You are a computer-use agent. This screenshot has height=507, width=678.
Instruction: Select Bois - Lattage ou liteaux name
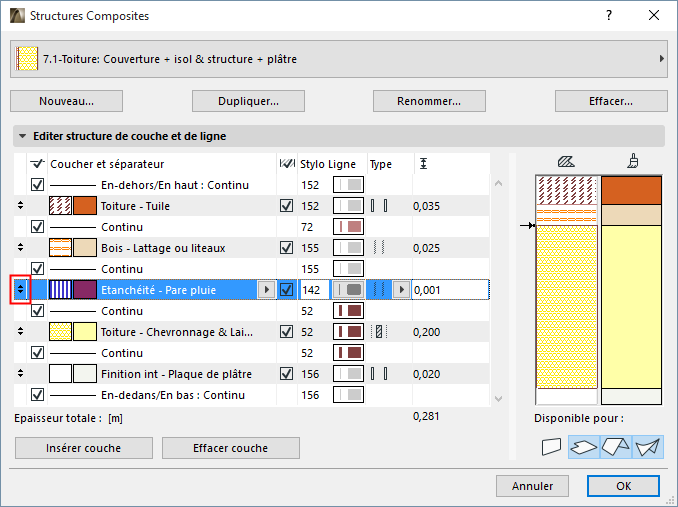(x=163, y=248)
